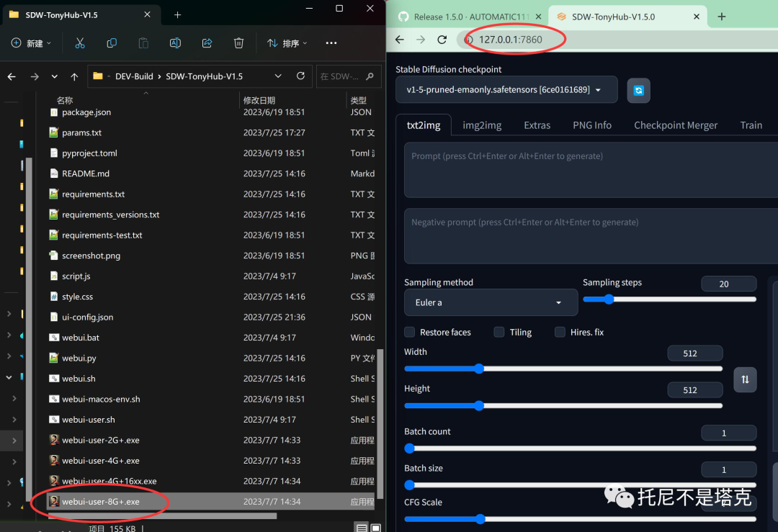Click the search magnifier in Explorer
This screenshot has height=532, width=778.
[370, 76]
